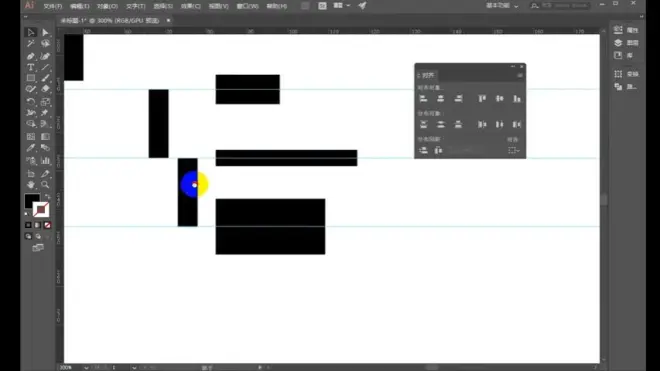Click the Stroke swatch with red slash

click(x=41, y=209)
